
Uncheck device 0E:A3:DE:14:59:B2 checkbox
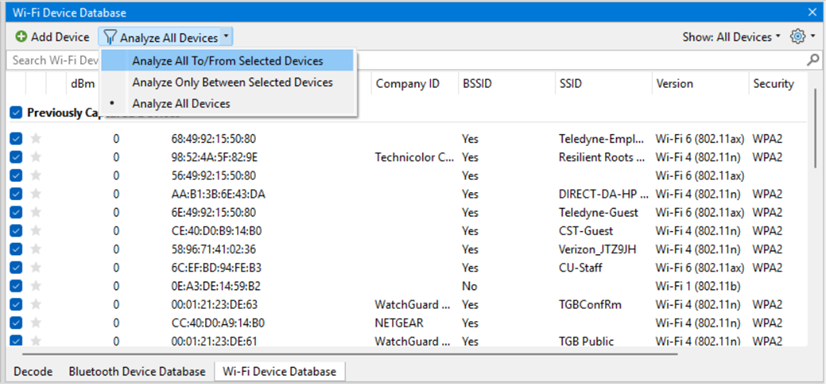point(16,286)
